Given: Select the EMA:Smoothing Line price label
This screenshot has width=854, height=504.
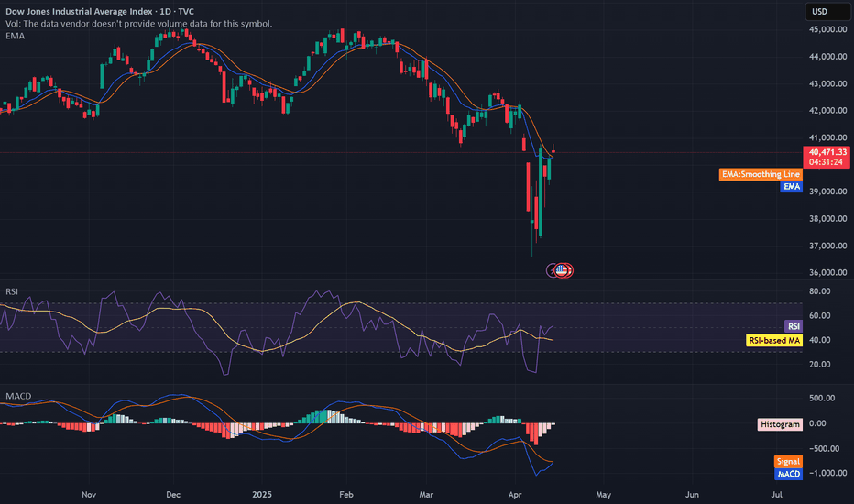Looking at the screenshot, I should [761, 174].
